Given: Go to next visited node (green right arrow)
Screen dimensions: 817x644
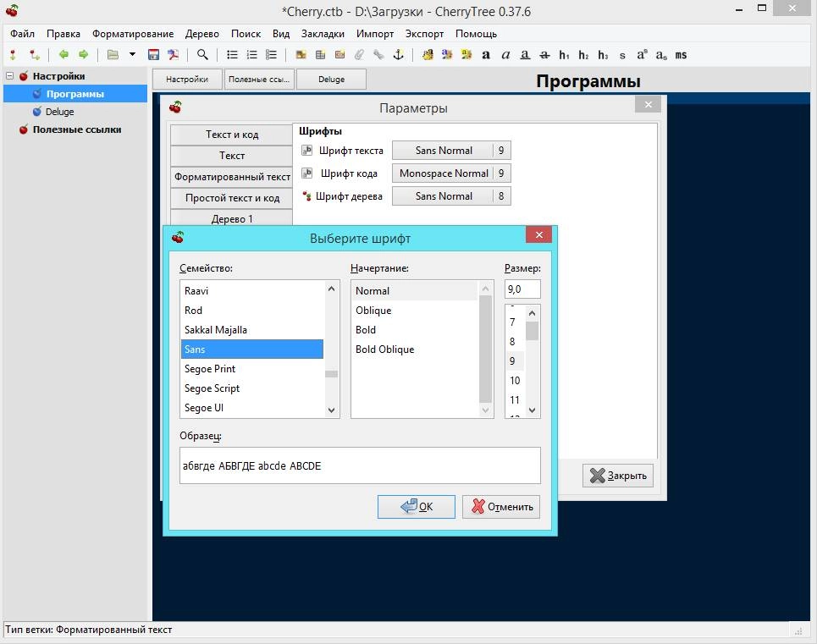Looking at the screenshot, I should (x=83, y=55).
